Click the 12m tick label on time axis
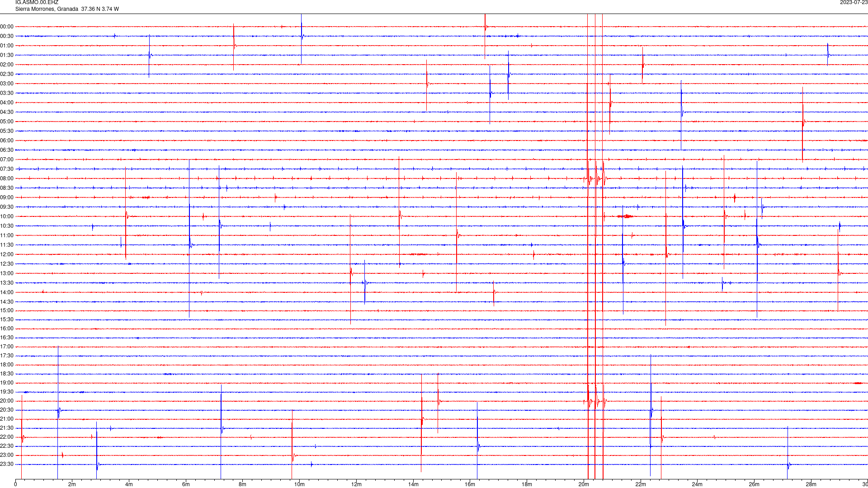This screenshot has height=488, width=868. pyautogui.click(x=356, y=484)
